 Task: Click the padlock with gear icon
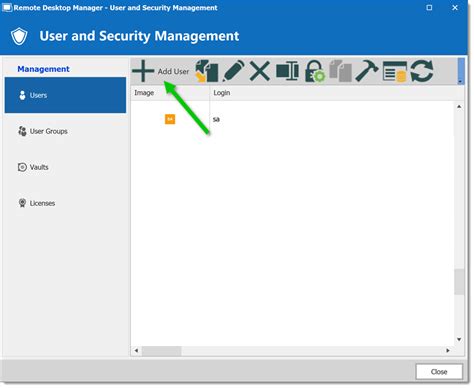point(314,71)
